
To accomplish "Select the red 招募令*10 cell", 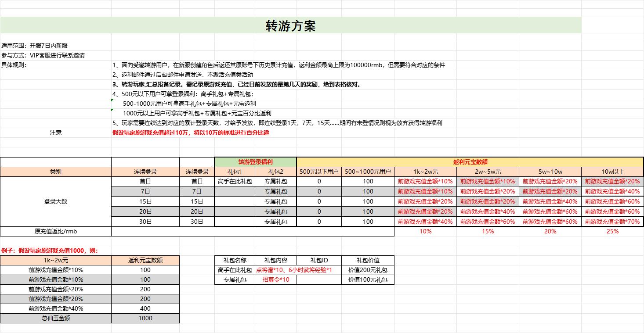I will click(276, 279).
